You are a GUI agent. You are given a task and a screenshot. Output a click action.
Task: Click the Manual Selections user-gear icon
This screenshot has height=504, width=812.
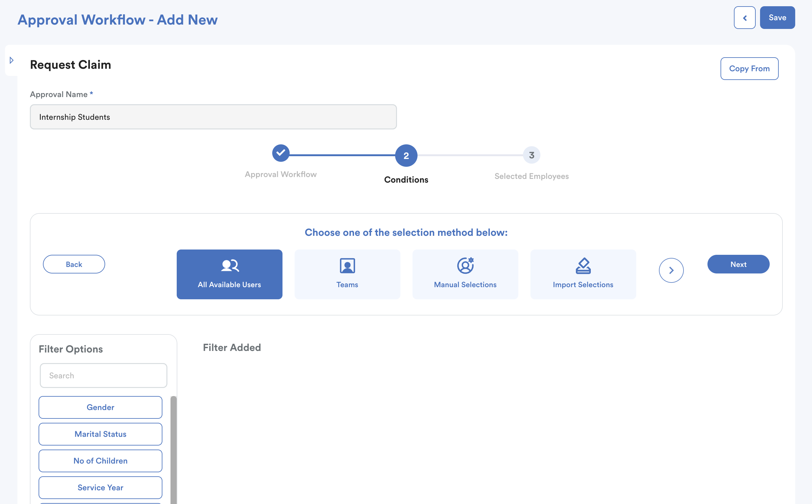pyautogui.click(x=465, y=266)
